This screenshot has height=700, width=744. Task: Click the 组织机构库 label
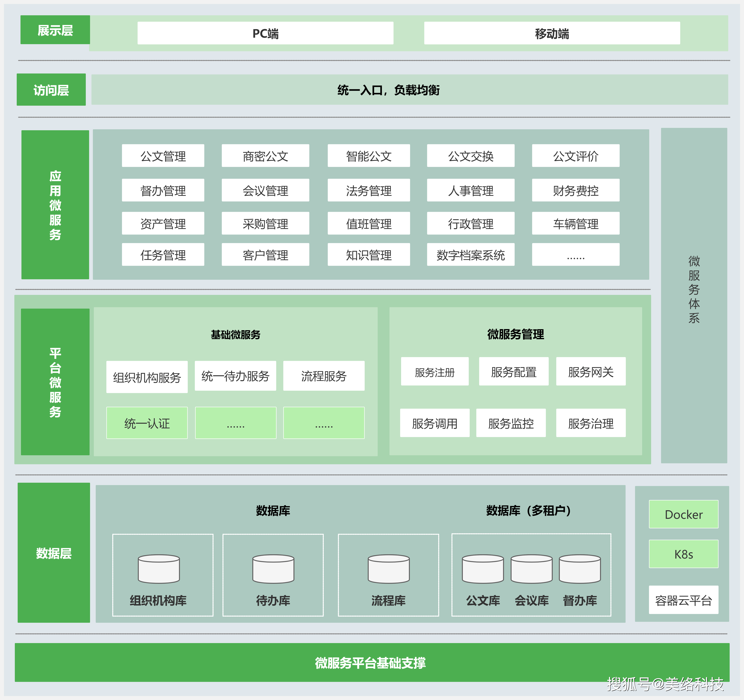pos(158,600)
